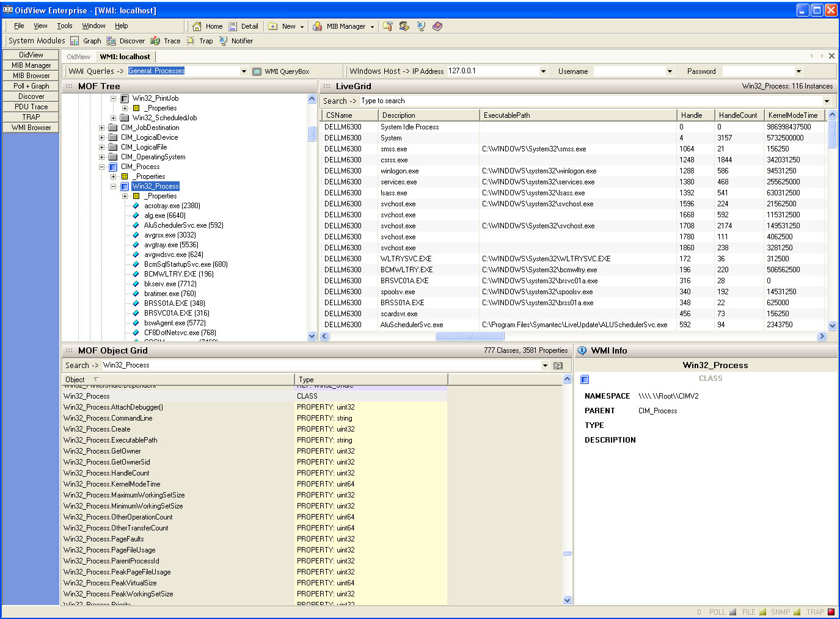
Task: Click the POLL status indicator square
Action: [x=731, y=612]
